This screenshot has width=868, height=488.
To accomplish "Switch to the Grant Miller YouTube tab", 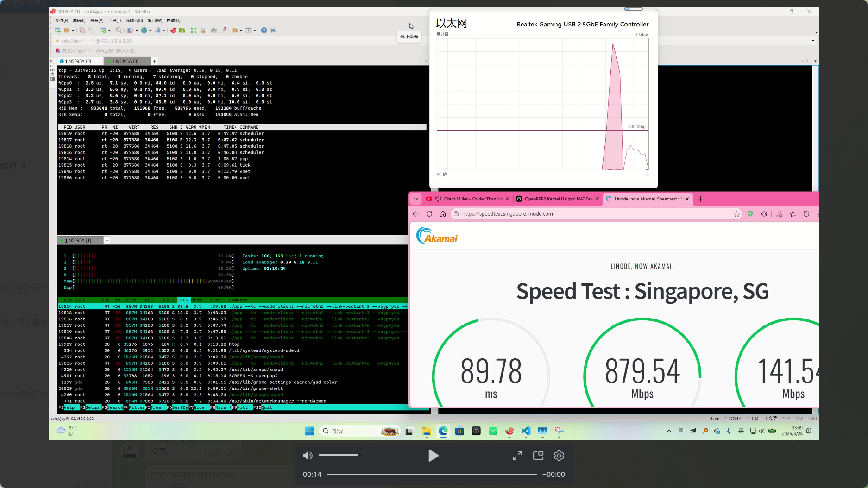I will [467, 199].
